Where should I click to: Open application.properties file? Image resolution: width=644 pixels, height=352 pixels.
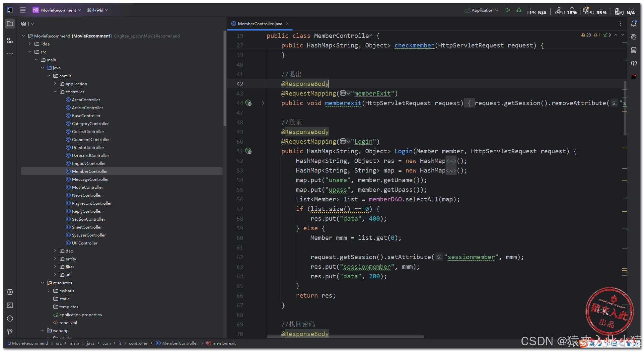click(x=80, y=315)
